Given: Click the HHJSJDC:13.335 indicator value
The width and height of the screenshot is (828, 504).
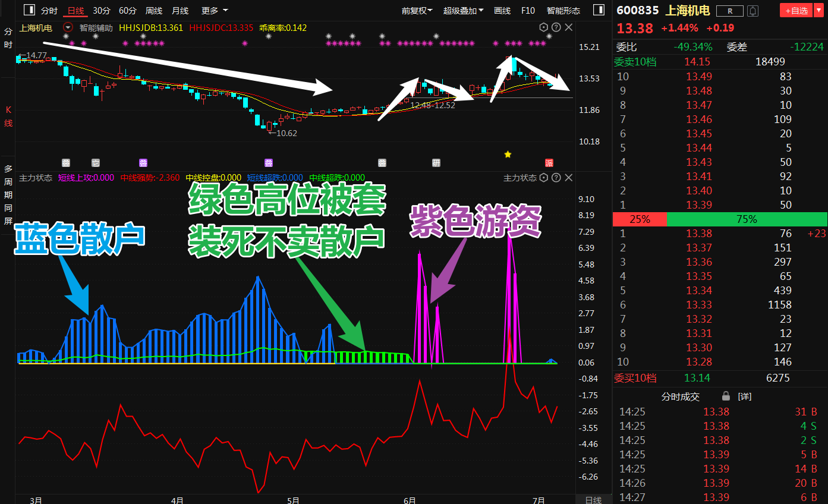Looking at the screenshot, I should pyautogui.click(x=221, y=27).
